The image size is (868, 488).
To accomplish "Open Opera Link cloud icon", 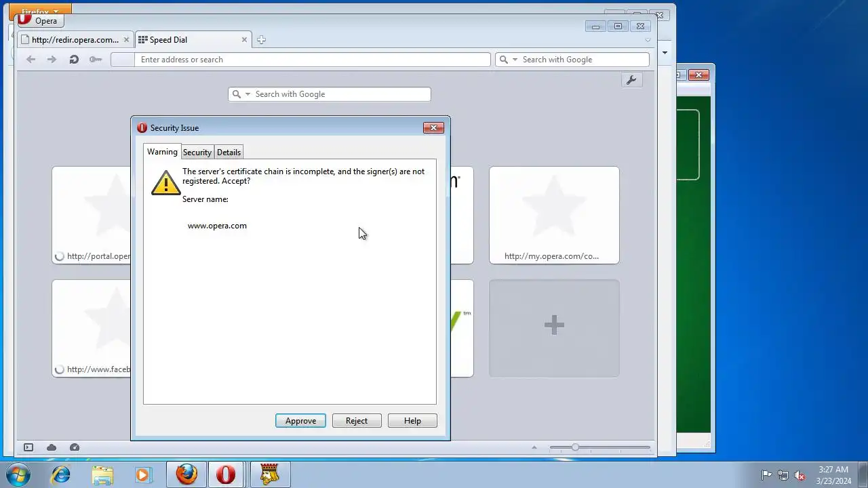I will 52,447.
